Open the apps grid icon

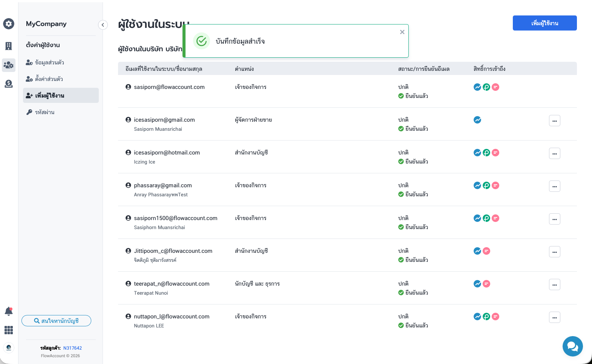click(x=9, y=330)
